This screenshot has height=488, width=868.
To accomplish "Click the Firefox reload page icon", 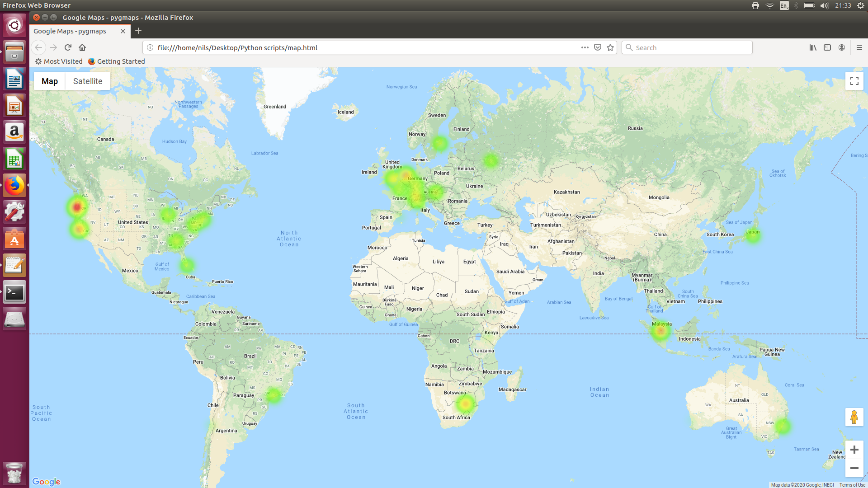I will (67, 47).
